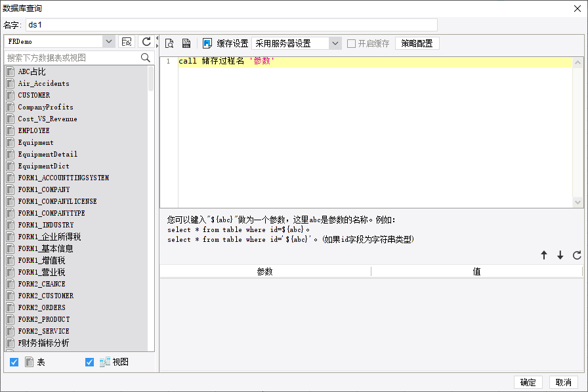Select the FORM1_COMPANYTYPE table
Screen dimensions: 588x392
[51, 213]
